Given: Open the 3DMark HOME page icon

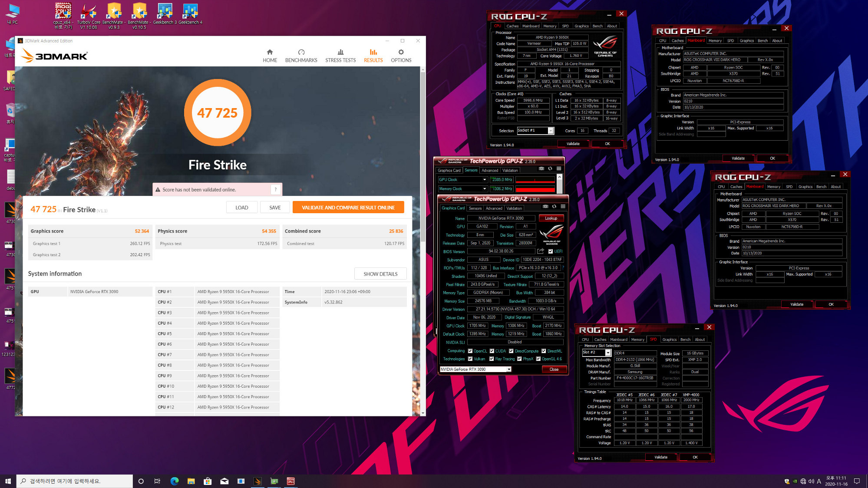Looking at the screenshot, I should point(270,52).
